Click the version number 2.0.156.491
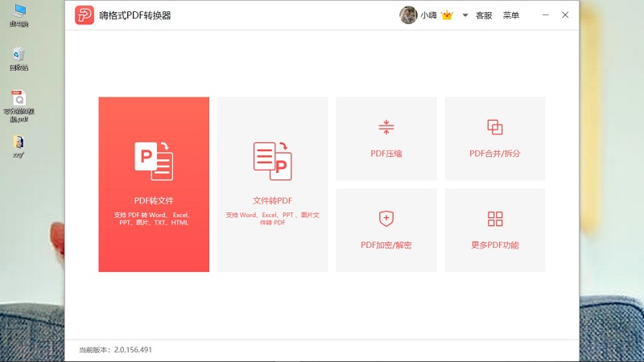The image size is (644, 362). pos(133,350)
